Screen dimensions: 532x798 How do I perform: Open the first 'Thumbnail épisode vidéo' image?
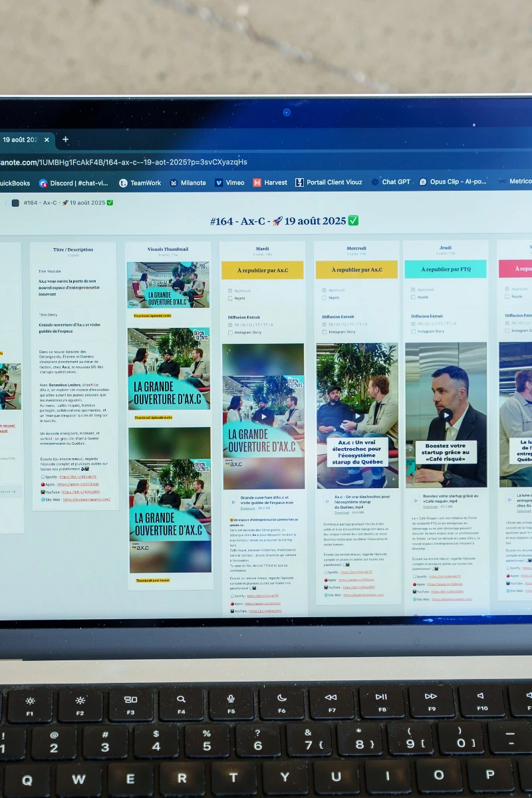click(168, 285)
